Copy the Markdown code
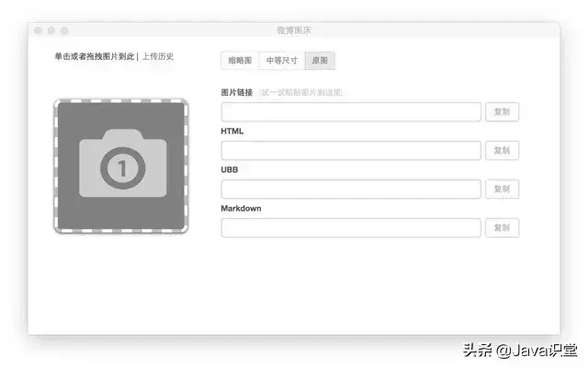The height and width of the screenshot is (368, 588). 503,227
